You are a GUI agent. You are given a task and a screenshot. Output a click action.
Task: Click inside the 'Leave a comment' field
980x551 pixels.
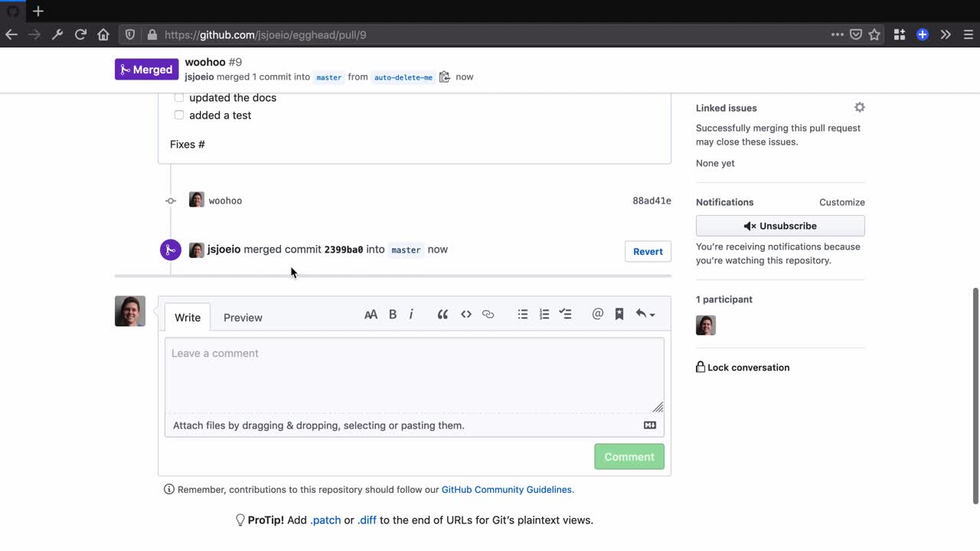(413, 375)
